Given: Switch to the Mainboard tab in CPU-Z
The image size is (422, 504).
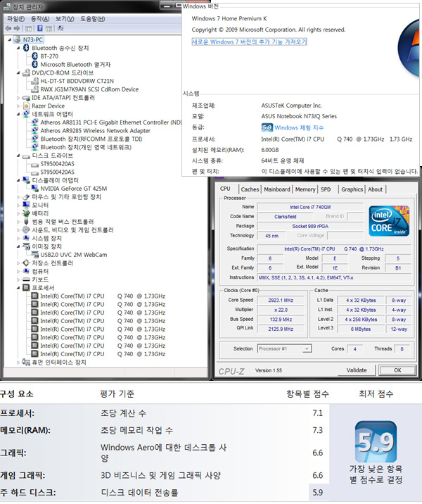Looking at the screenshot, I should click(x=277, y=189).
